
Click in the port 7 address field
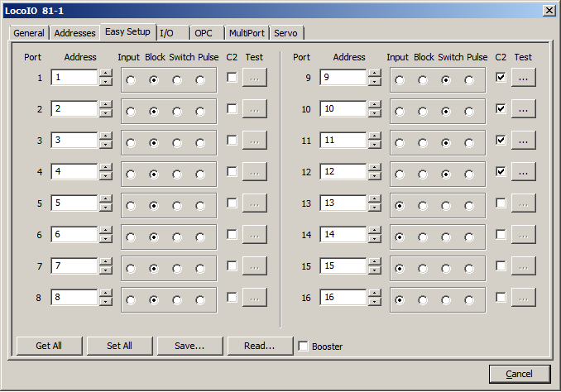(x=74, y=266)
